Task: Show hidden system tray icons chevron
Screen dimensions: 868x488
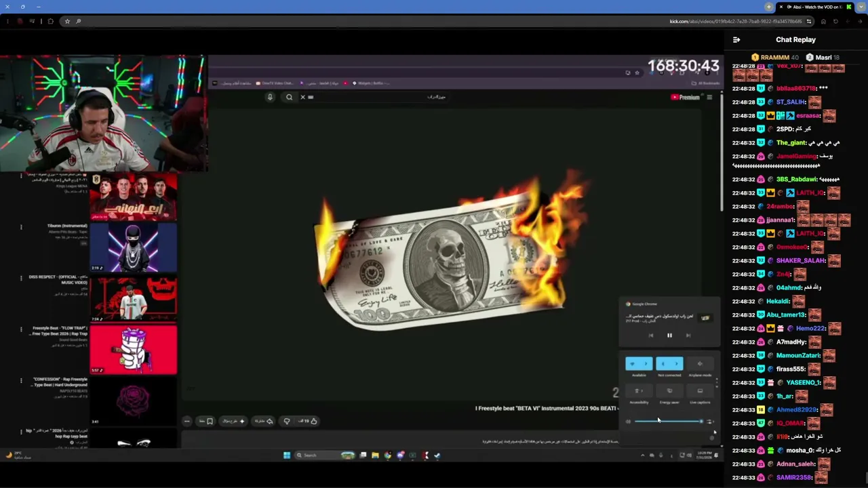Action: point(642,455)
